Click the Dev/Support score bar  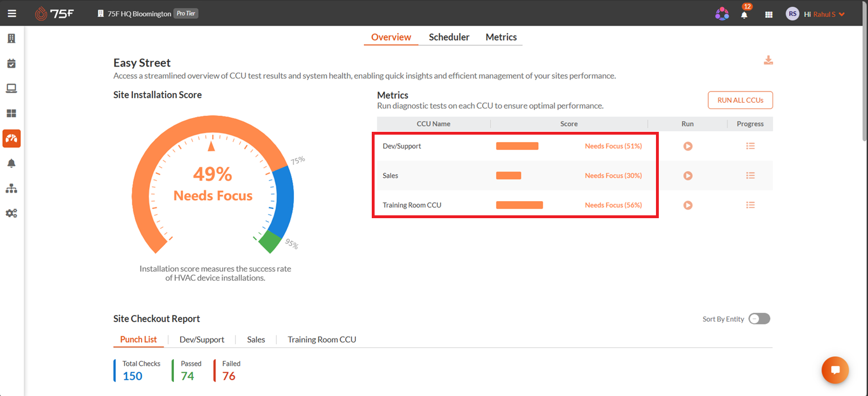(517, 146)
